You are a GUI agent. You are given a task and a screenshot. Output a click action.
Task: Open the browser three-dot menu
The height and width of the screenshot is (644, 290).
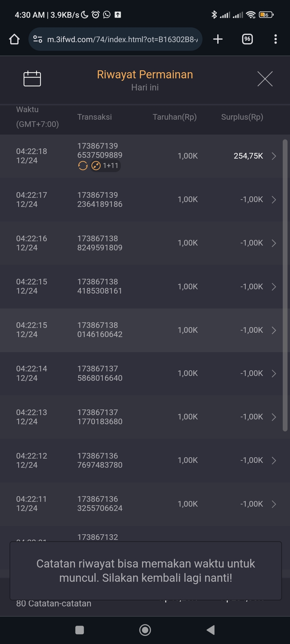coord(275,39)
